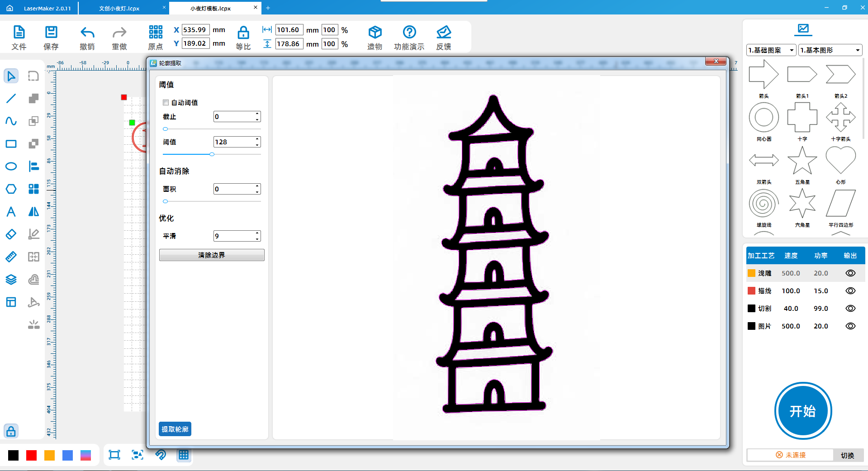868x471 pixels.
Task: Click the 撤销 undo arrow icon
Action: point(87,33)
